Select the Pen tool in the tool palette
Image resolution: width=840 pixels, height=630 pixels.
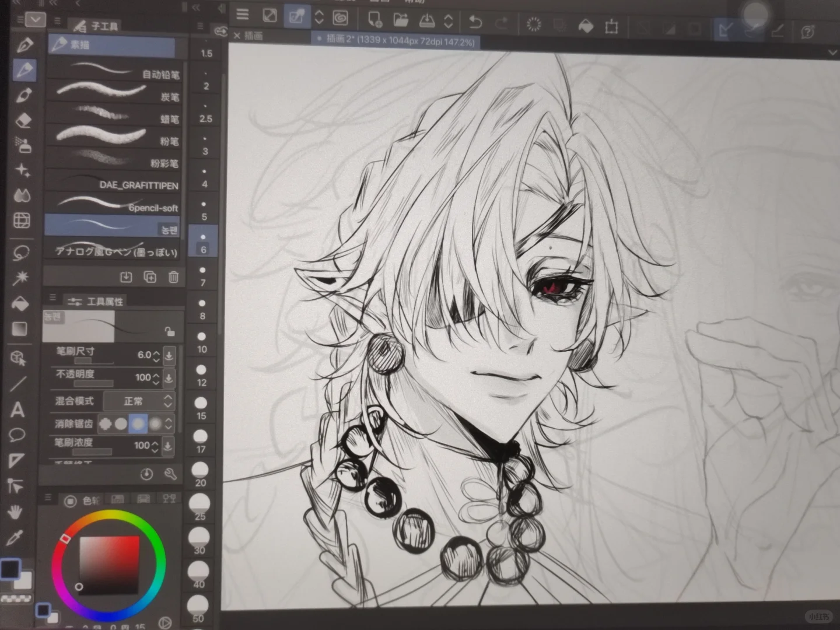point(25,44)
